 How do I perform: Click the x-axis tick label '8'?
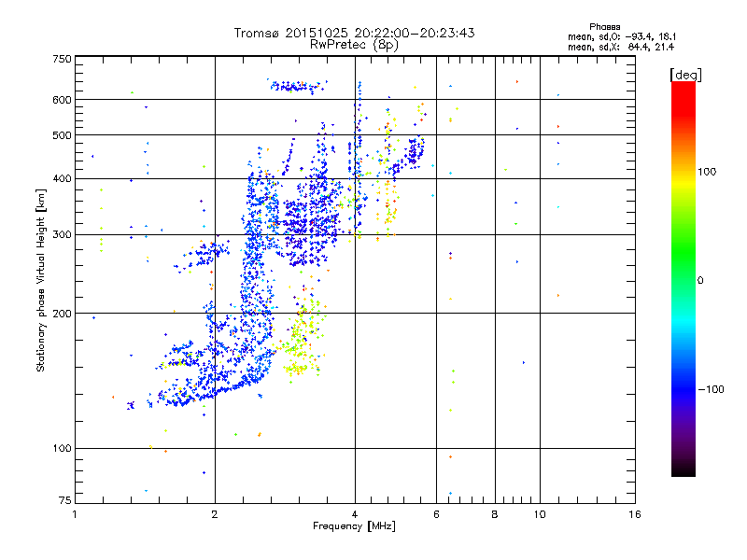[495, 514]
